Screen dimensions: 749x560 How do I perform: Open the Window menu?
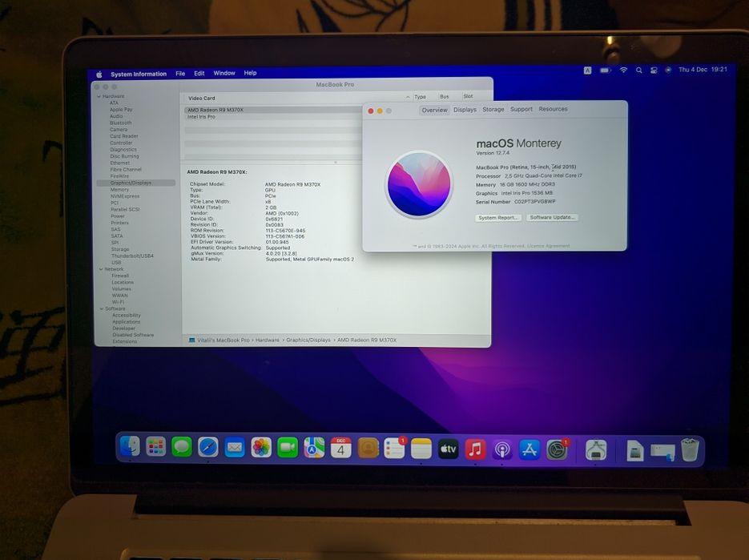click(x=224, y=73)
